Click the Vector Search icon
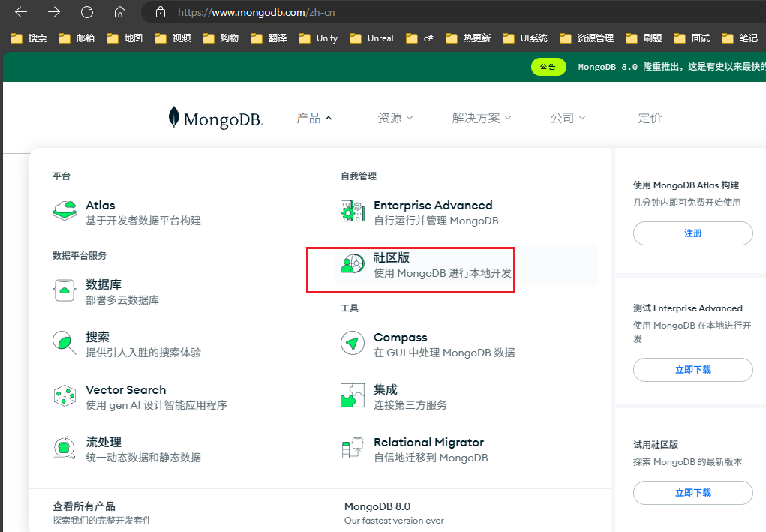The image size is (766, 532). pyautogui.click(x=65, y=395)
